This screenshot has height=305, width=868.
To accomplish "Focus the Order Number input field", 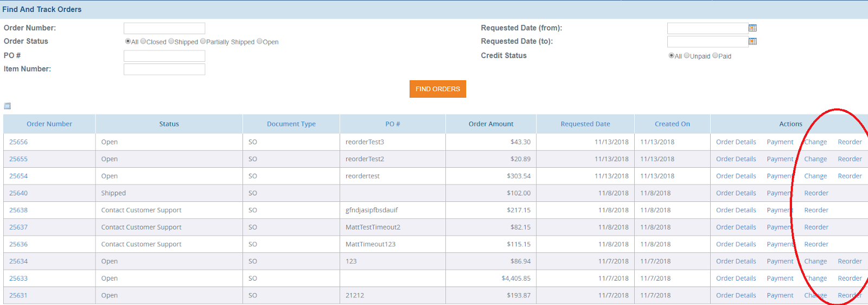I will click(164, 28).
